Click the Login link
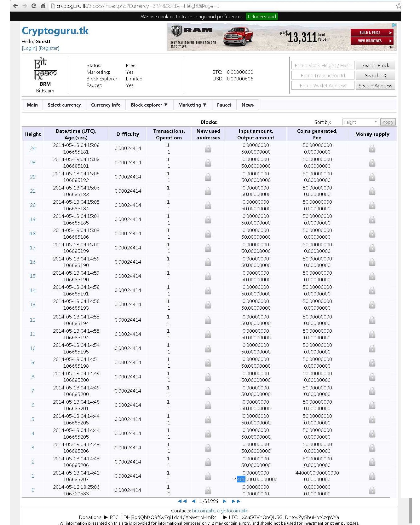This screenshot has width=420, height=525. 29,48
